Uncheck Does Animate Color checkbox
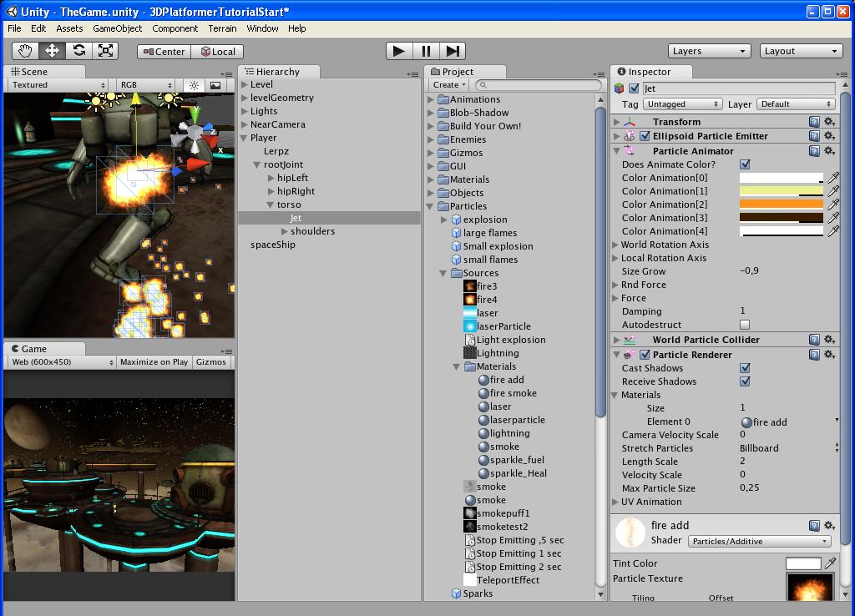 point(745,164)
